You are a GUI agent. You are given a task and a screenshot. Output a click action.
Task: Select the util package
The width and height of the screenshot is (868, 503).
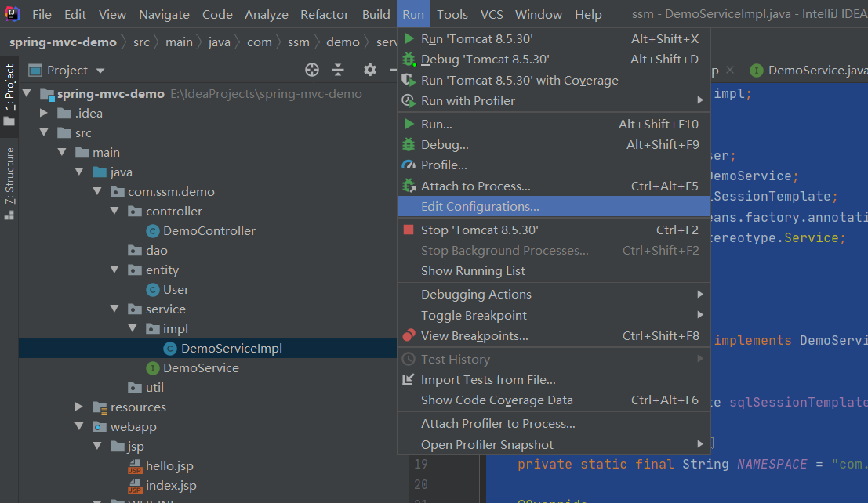click(154, 387)
